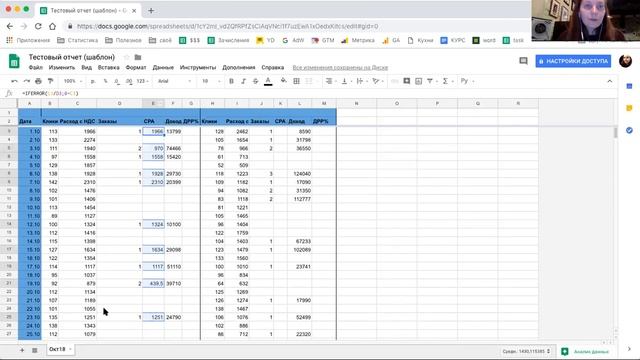Click the undo icon in toolbar
Image resolution: width=640 pixels, height=360 pixels.
[x=15, y=81]
